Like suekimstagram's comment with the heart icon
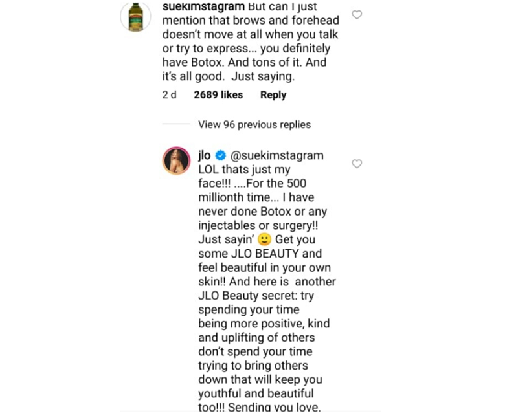Viewport: 518px width, 420px height. pos(357,15)
